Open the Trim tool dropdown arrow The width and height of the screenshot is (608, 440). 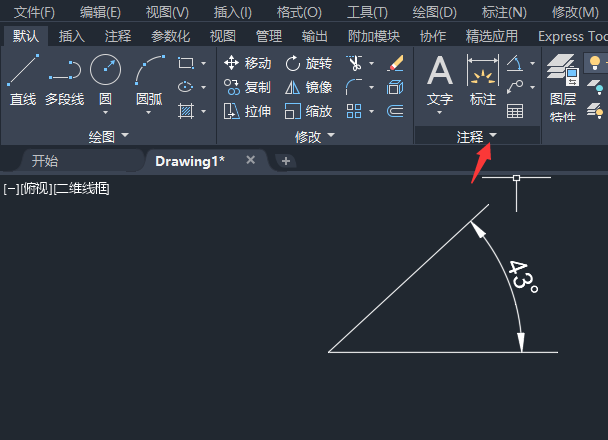click(371, 63)
